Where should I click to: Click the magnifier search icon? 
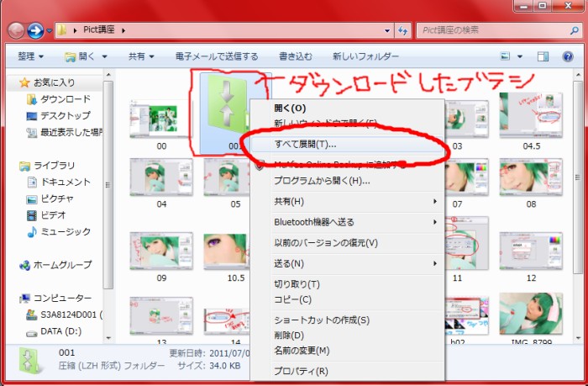pyautogui.click(x=574, y=30)
